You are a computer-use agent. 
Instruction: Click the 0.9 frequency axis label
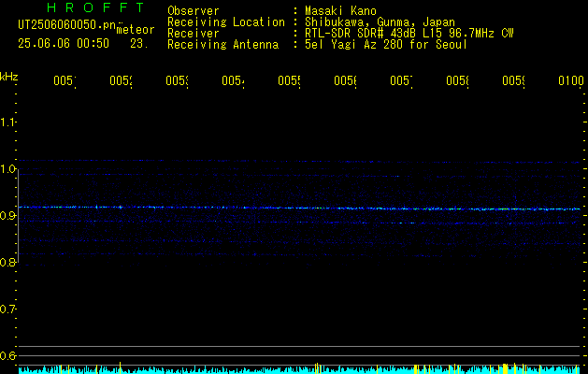point(7,216)
